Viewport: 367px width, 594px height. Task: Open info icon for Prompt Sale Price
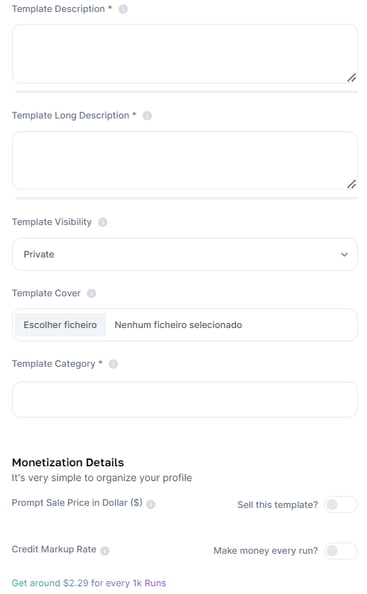(x=151, y=504)
